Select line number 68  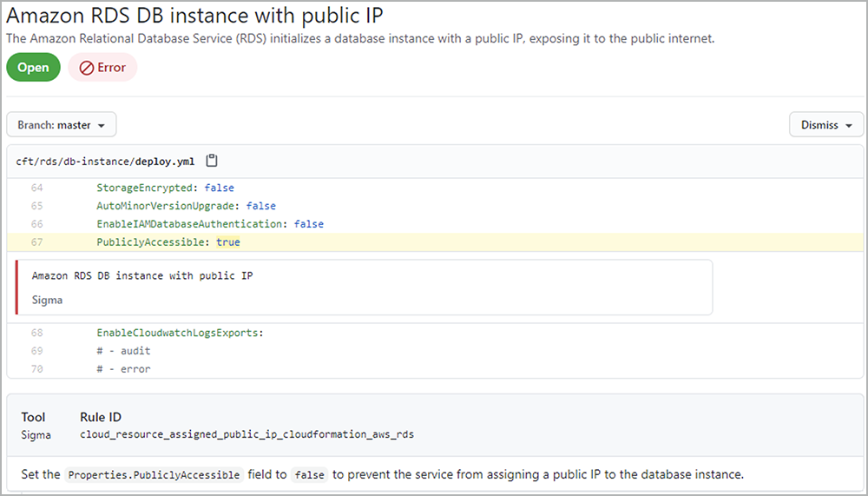[36, 333]
